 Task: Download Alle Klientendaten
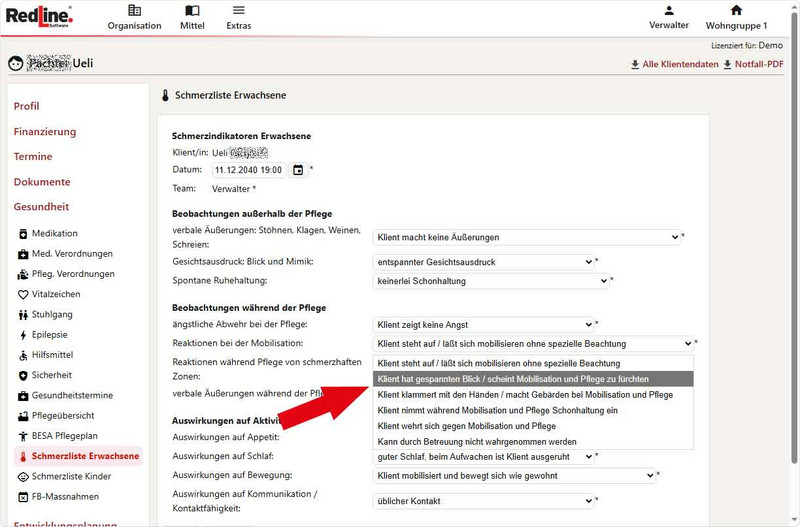coord(674,65)
